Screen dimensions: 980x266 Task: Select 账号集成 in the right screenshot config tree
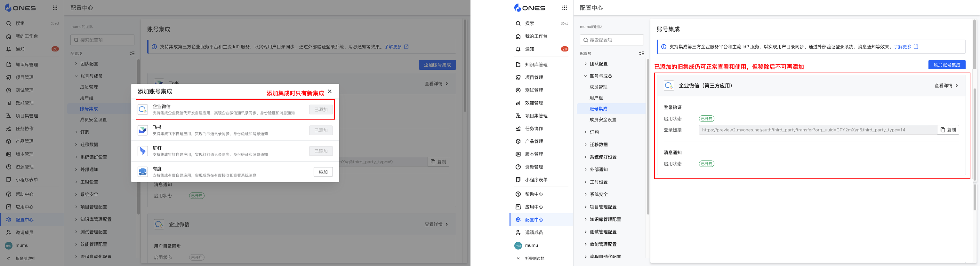point(611,109)
